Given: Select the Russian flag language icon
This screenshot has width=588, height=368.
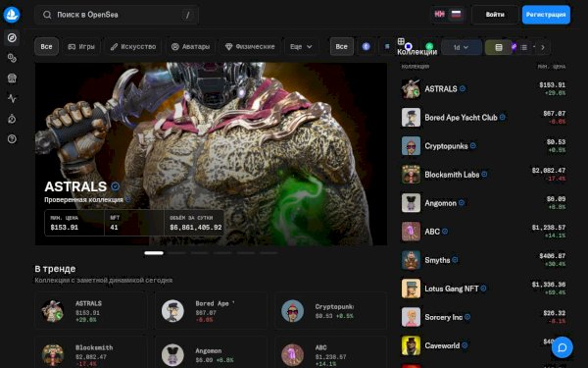Looking at the screenshot, I should 456,15.
